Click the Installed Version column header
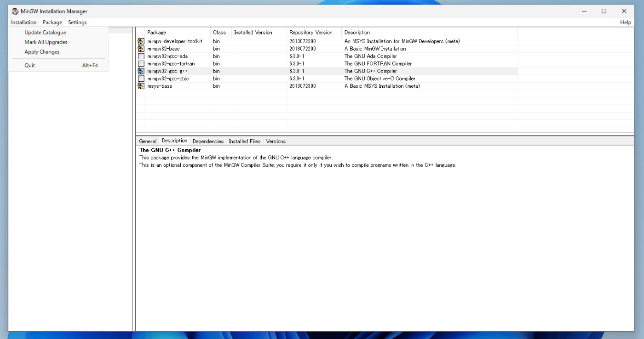 coord(259,33)
